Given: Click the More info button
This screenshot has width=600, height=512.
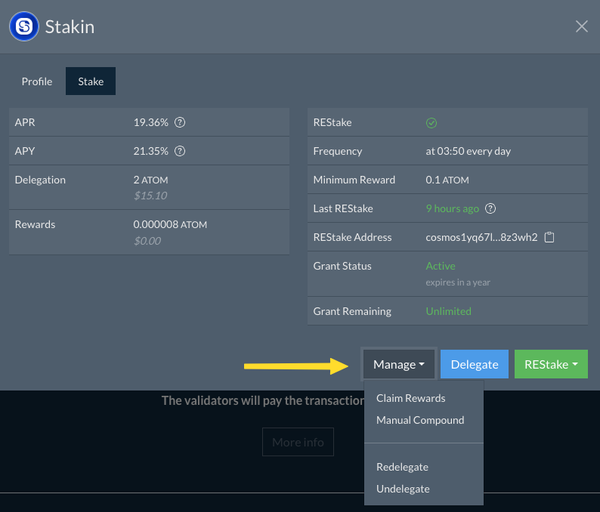Looking at the screenshot, I should 298,442.
